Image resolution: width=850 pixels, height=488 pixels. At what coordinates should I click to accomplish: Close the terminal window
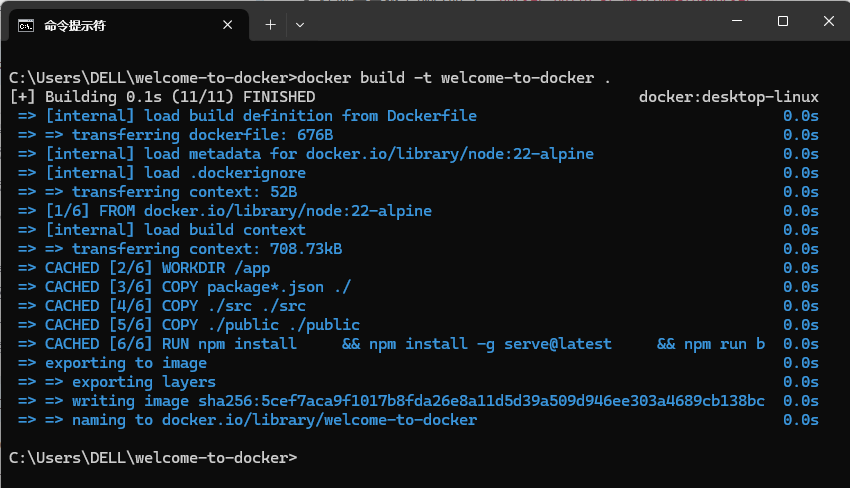tap(828, 21)
